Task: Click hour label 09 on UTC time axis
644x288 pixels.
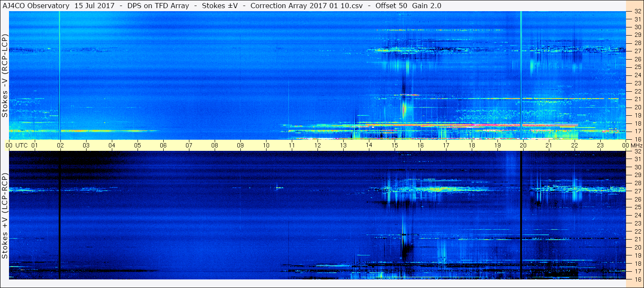Action: [240, 145]
